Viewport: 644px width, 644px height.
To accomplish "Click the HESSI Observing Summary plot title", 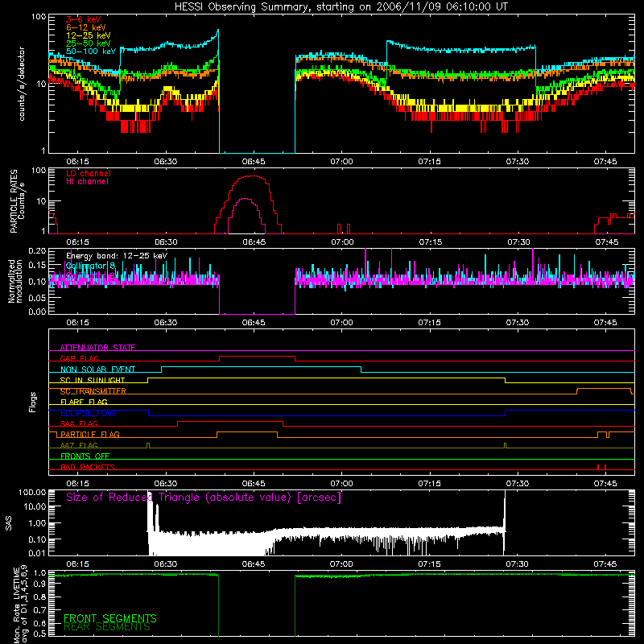I will (x=341, y=7).
